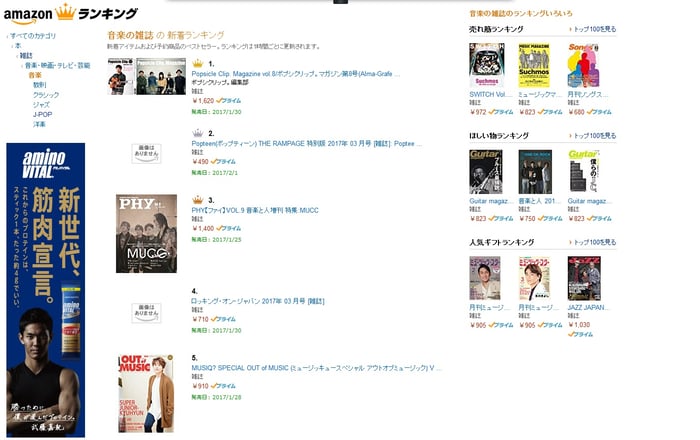Open the JAZZ JAPAN cover thumbnail
This screenshot has width=700, height=440.
[584, 278]
